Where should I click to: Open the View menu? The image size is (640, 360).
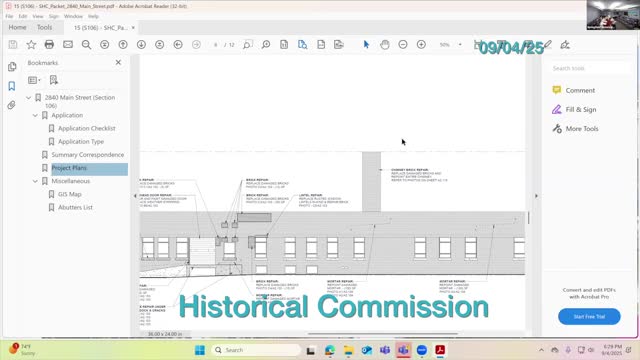point(38,16)
